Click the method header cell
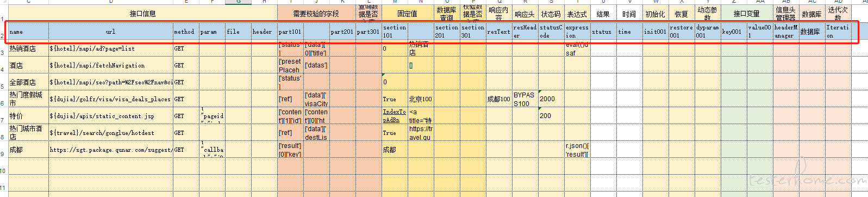Image resolution: width=868 pixels, height=197 pixels. pyautogui.click(x=186, y=32)
